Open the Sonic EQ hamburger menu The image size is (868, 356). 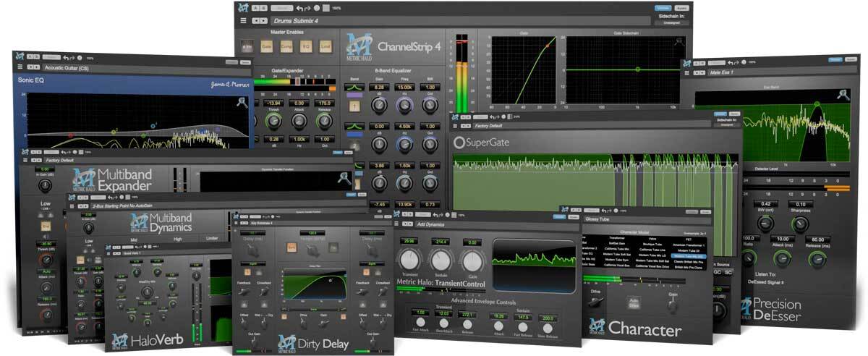coord(20,67)
